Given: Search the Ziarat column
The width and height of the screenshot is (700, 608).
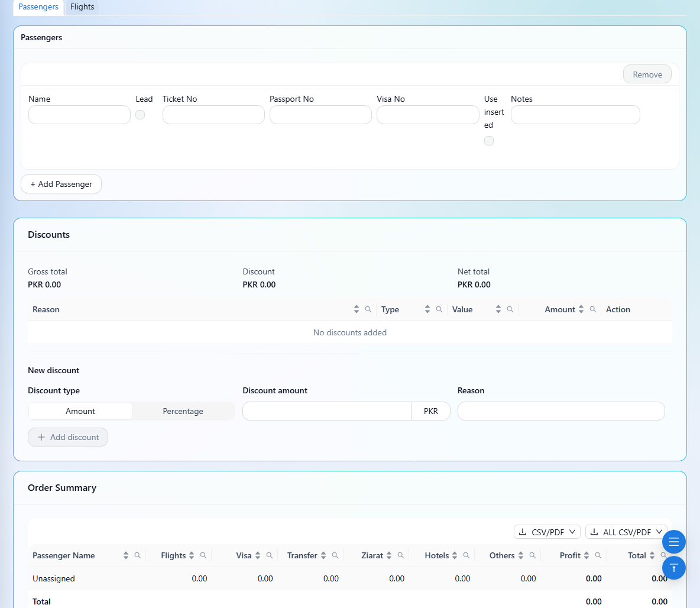Looking at the screenshot, I should pyautogui.click(x=400, y=555).
